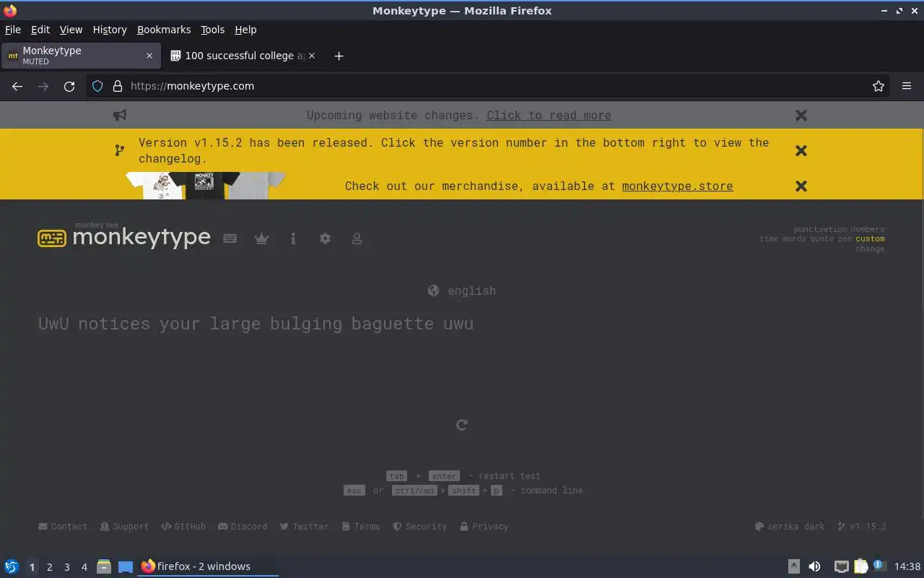Switch to the Monkeytype tab
This screenshot has width=924, height=578.
tap(81, 56)
